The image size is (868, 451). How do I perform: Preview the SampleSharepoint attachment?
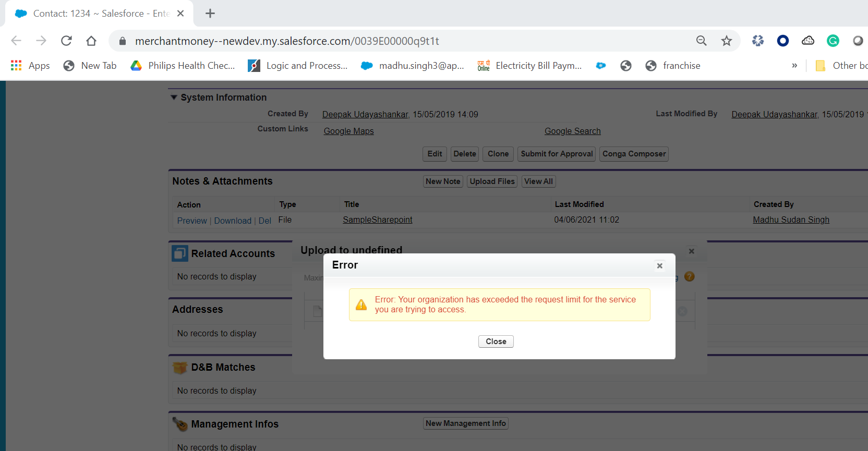(x=192, y=221)
